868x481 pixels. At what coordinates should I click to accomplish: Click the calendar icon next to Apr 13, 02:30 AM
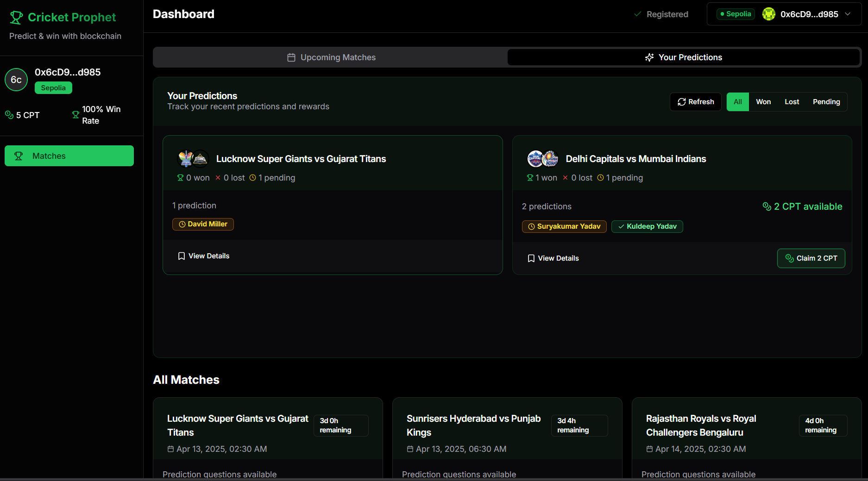[x=170, y=449]
